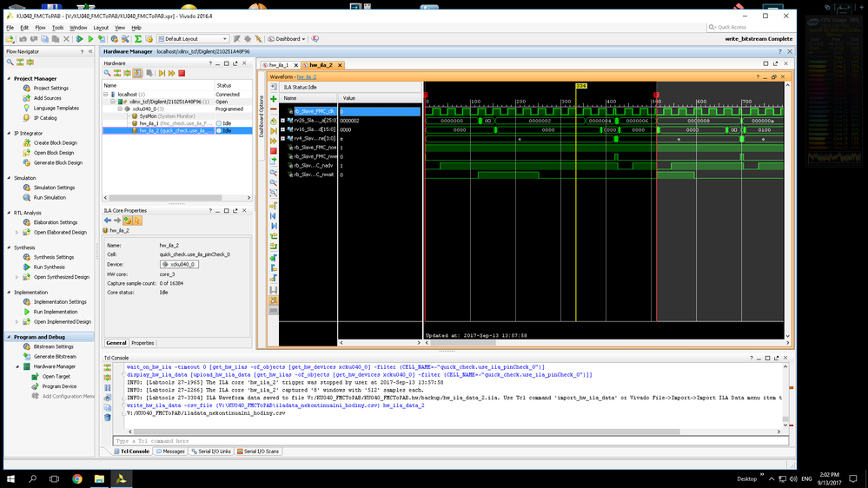Click the yellow cursor marker labeled 334 in waveform
The image size is (868, 488).
(580, 86)
